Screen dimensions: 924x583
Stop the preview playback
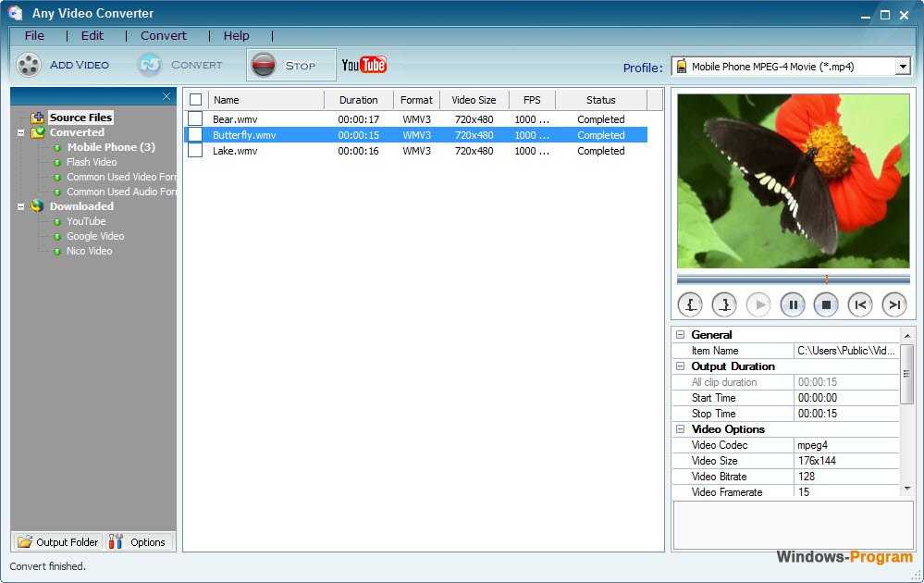tap(826, 304)
